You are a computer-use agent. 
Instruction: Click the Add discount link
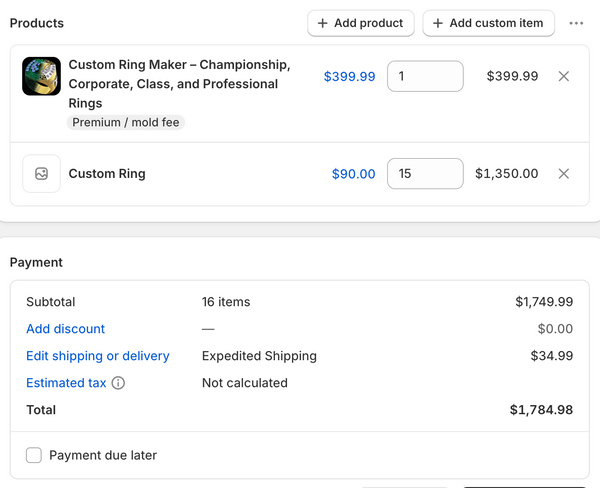click(x=65, y=329)
